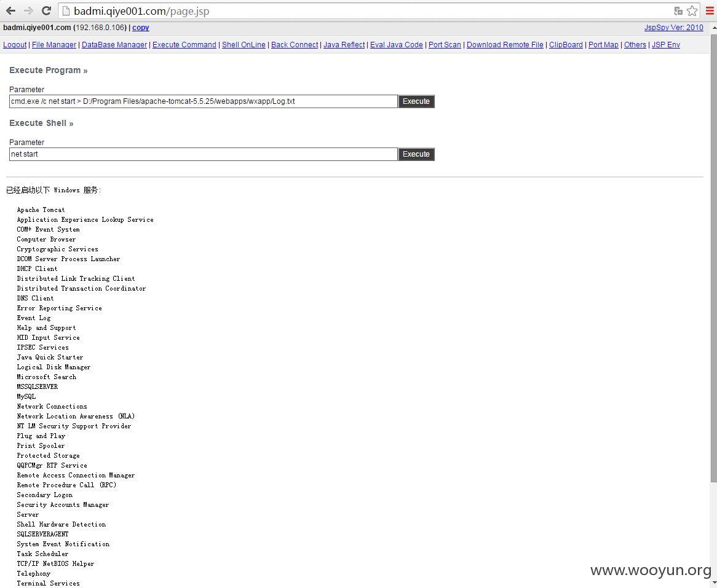Screen dimensions: 717x588
Task: Click the page vertical scrollbar thumb
Action: pyautogui.click(x=713, y=258)
